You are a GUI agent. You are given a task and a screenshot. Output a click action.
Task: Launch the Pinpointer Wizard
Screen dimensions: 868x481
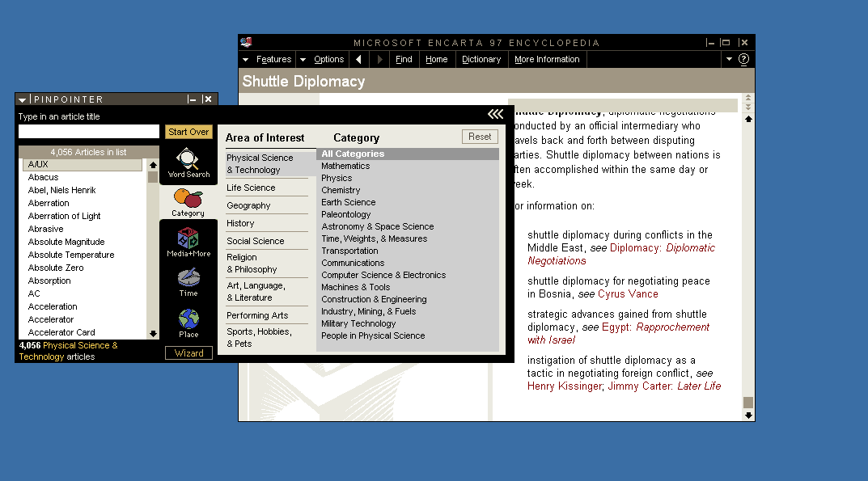coord(188,353)
